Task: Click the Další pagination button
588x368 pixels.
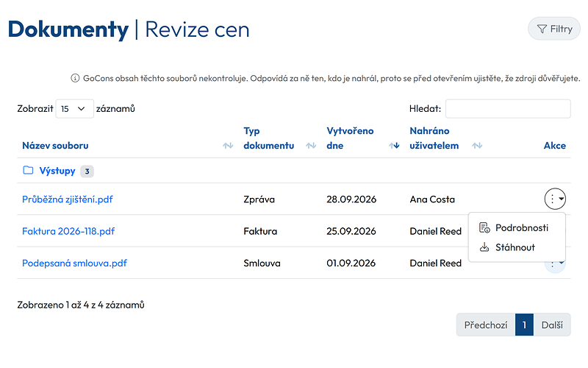Action: pos(552,325)
